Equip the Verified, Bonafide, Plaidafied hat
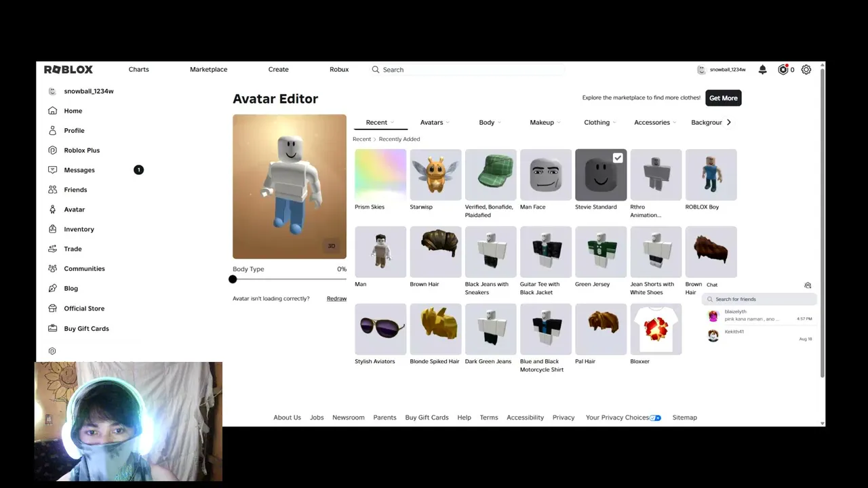868x488 pixels. click(x=491, y=175)
